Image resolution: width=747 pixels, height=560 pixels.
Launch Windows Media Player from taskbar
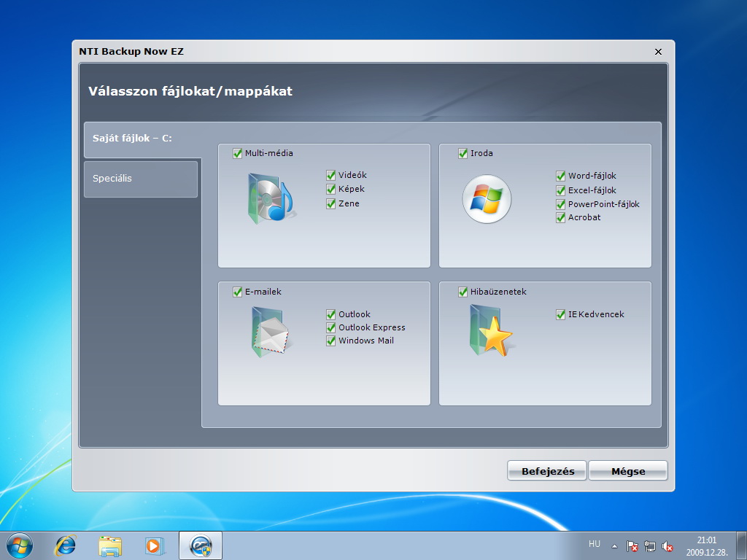pyautogui.click(x=155, y=545)
